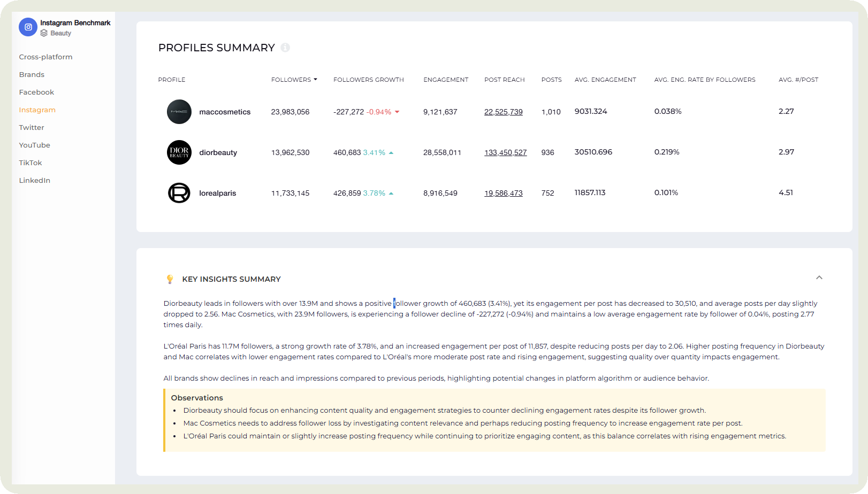The image size is (868, 494).
Task: Collapse the Key Insights Summary panel
Action: pyautogui.click(x=819, y=277)
